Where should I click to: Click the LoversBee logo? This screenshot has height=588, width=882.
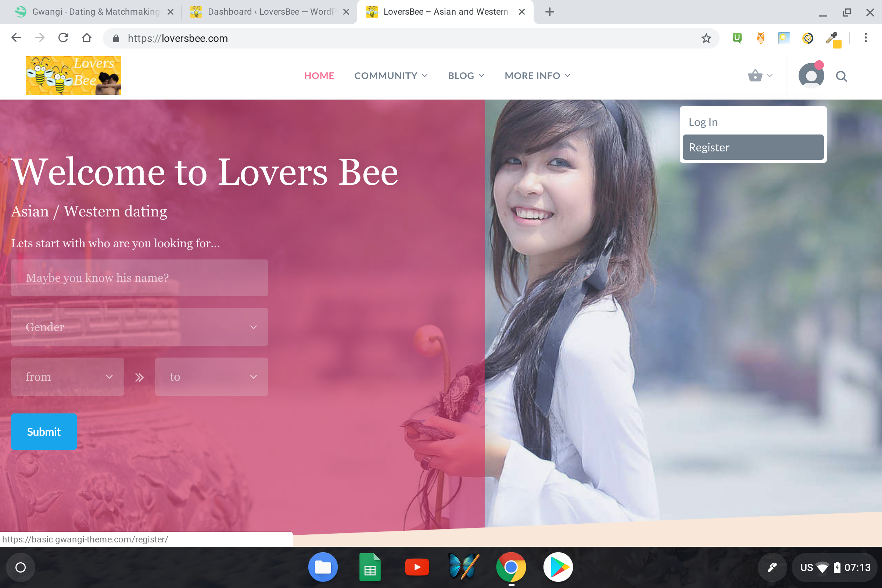73,75
